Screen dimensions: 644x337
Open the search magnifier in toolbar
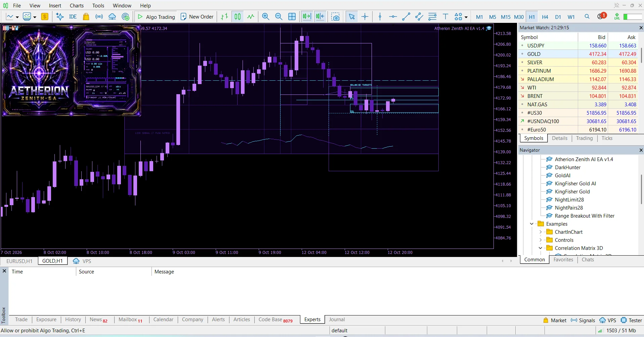click(587, 16)
